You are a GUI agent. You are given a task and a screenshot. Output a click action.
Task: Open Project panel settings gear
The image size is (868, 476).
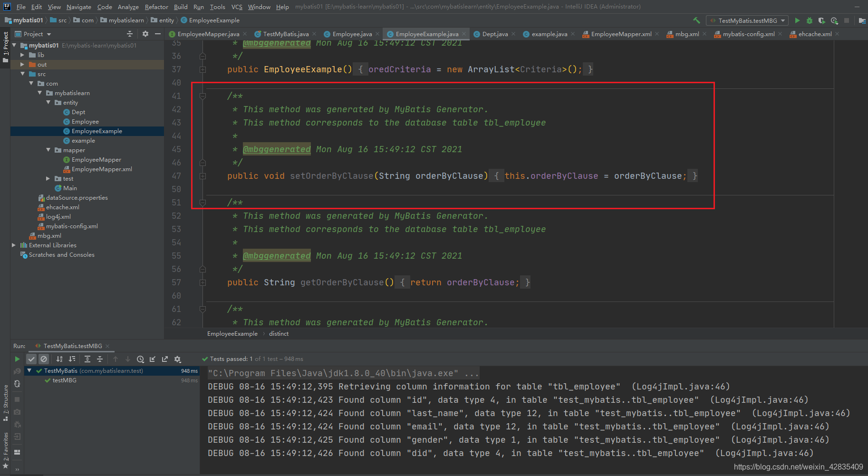pyautogui.click(x=145, y=34)
